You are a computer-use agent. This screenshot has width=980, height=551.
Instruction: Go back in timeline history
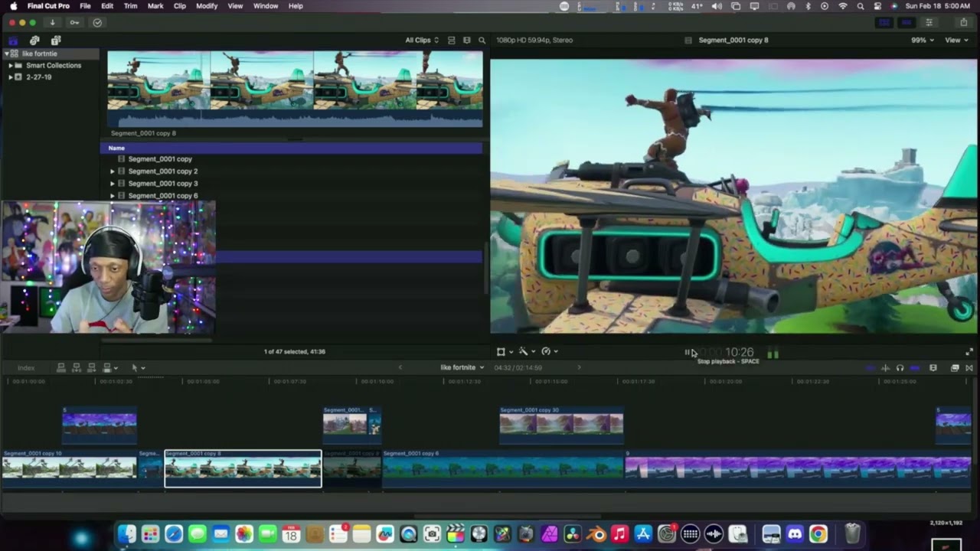(x=400, y=367)
